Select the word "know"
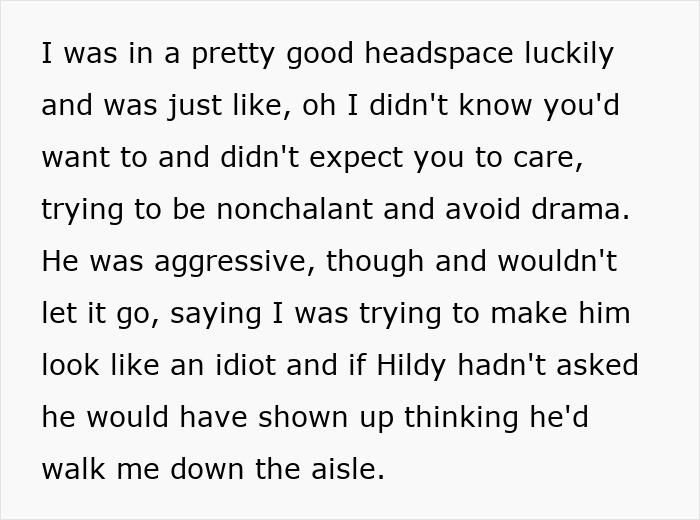Image resolution: width=700 pixels, height=520 pixels. point(496,105)
